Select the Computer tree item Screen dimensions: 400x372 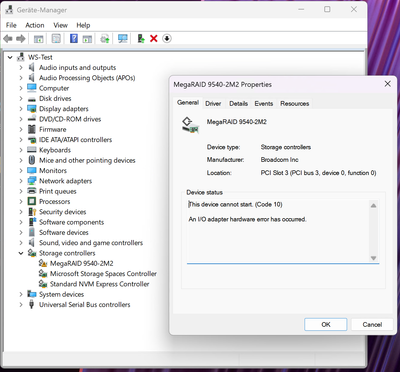point(54,88)
